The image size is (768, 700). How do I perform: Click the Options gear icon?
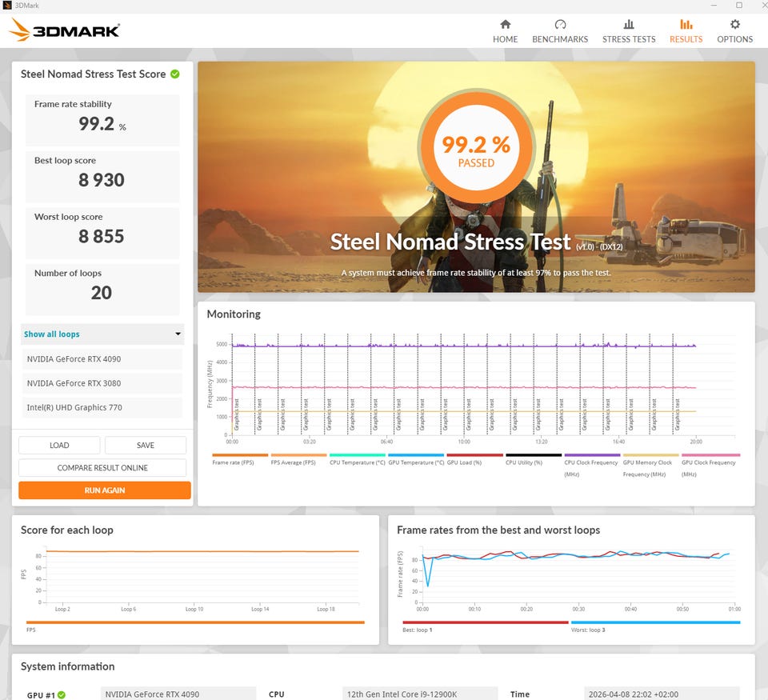tap(734, 24)
